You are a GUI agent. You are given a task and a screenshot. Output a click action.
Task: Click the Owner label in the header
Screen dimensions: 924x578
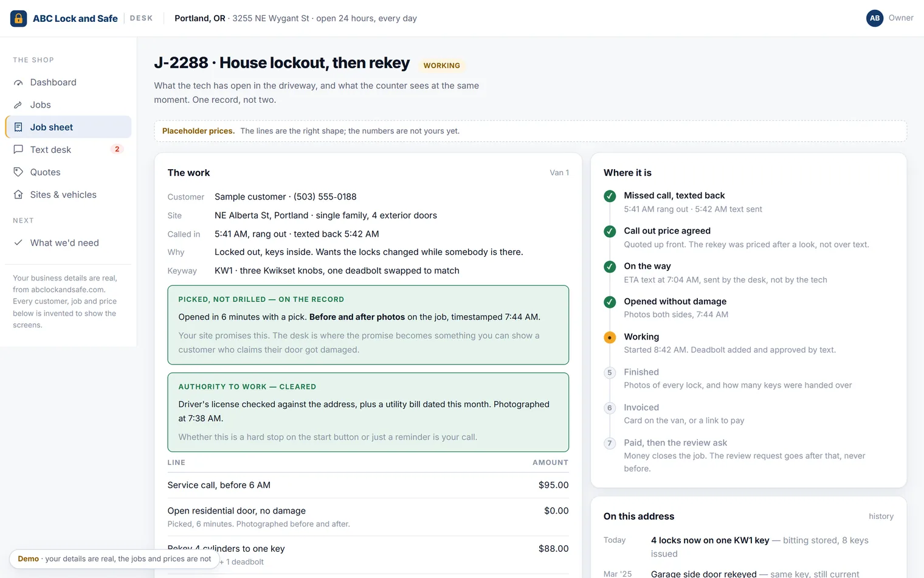pyautogui.click(x=901, y=18)
